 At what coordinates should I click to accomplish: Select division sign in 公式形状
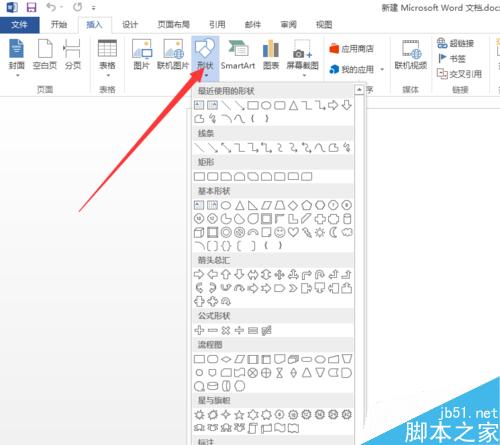tap(239, 330)
